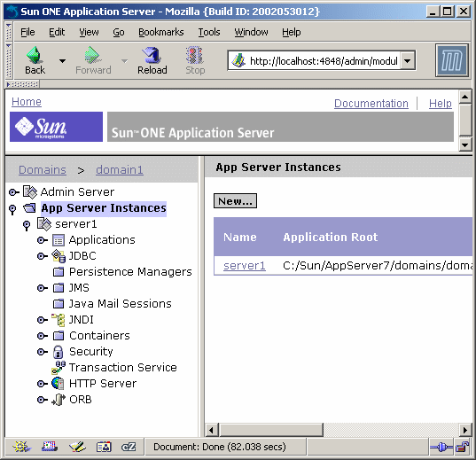
Task: Open the server1 link in table
Action: point(245,266)
